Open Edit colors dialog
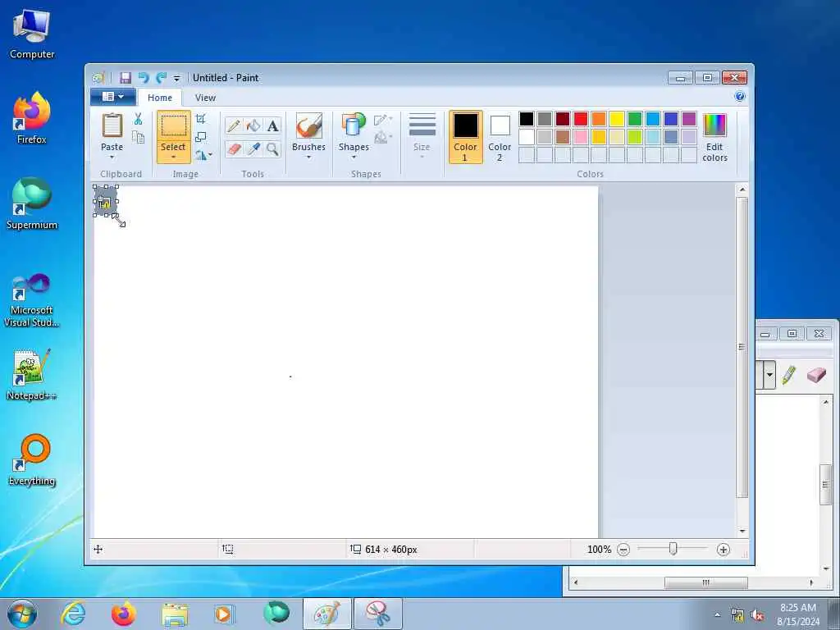 coord(714,137)
